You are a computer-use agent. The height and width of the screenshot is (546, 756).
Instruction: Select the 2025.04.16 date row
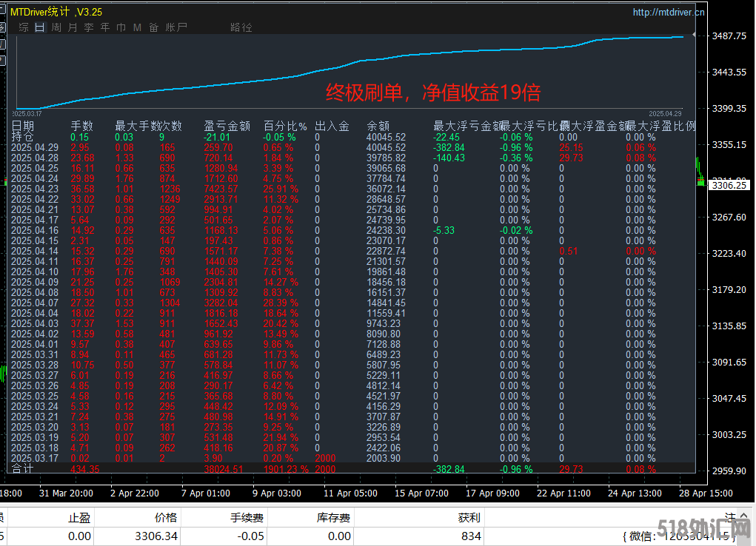(x=352, y=230)
